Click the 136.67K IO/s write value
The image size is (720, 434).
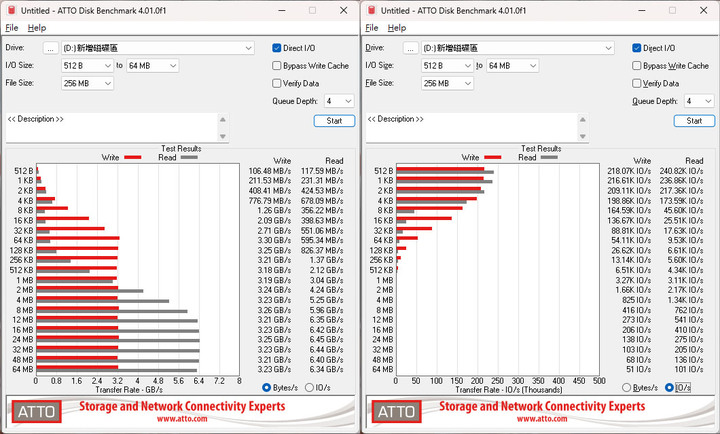[629, 220]
